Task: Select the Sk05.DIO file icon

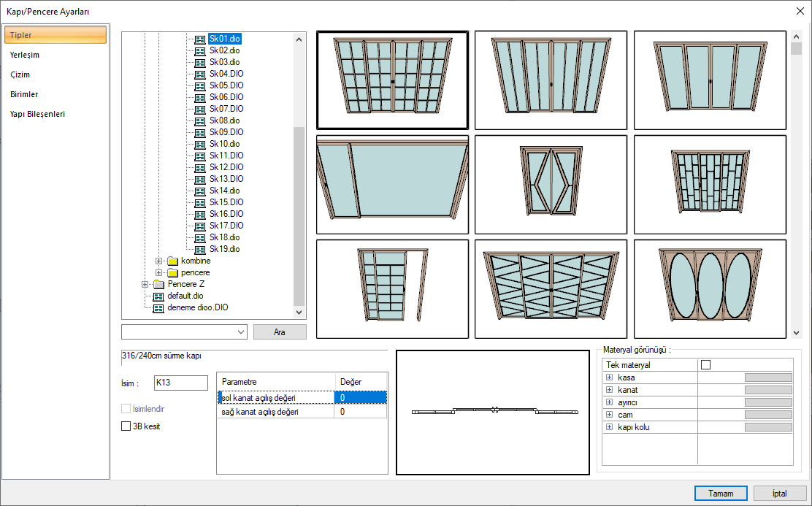Action: tap(199, 85)
